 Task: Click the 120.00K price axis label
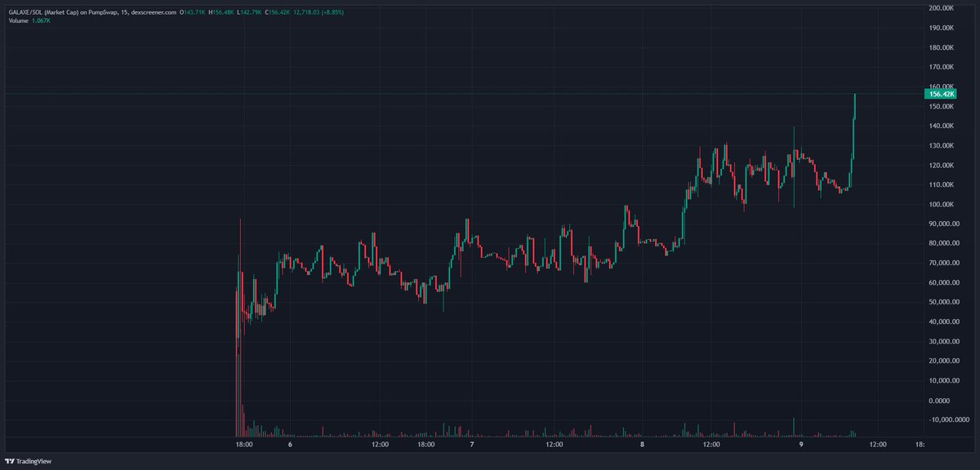coord(942,165)
